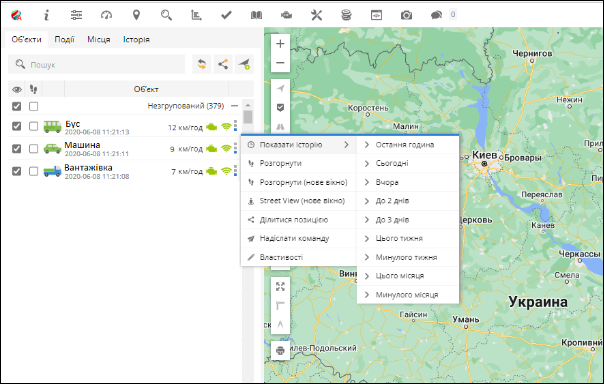The height and width of the screenshot is (384, 605).
Task: Choose Минулого місяця history range
Action: [408, 295]
